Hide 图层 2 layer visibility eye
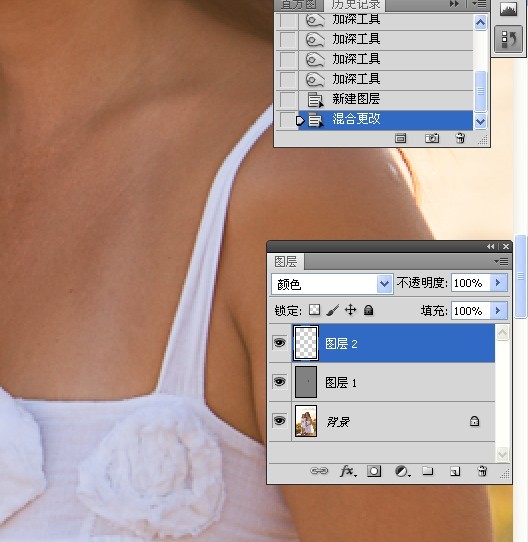 pos(280,343)
